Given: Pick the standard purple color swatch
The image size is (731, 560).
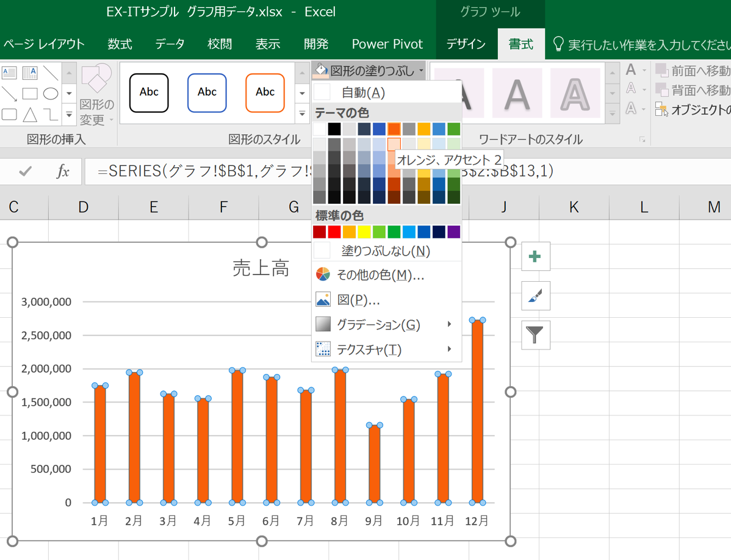Looking at the screenshot, I should point(453,232).
